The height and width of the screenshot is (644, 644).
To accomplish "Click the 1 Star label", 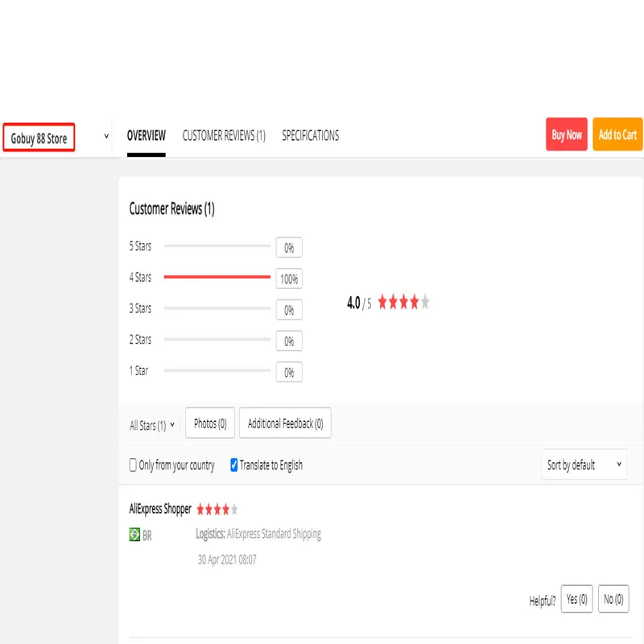I will pos(138,370).
